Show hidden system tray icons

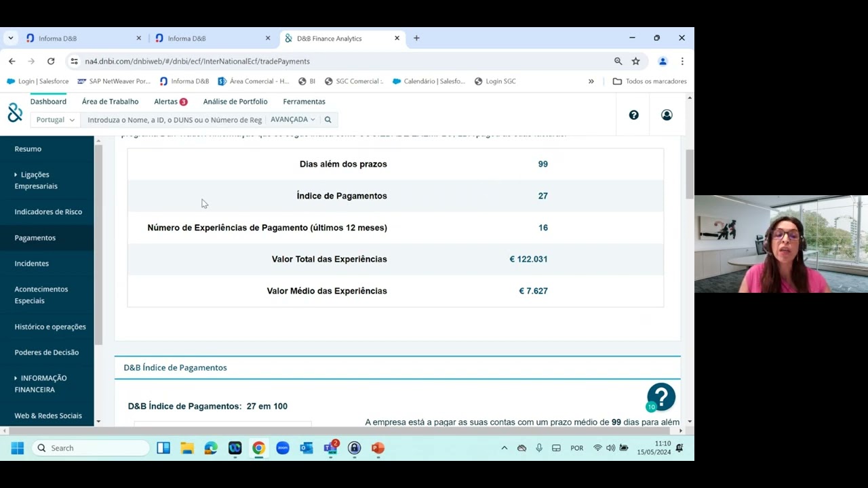(x=504, y=448)
